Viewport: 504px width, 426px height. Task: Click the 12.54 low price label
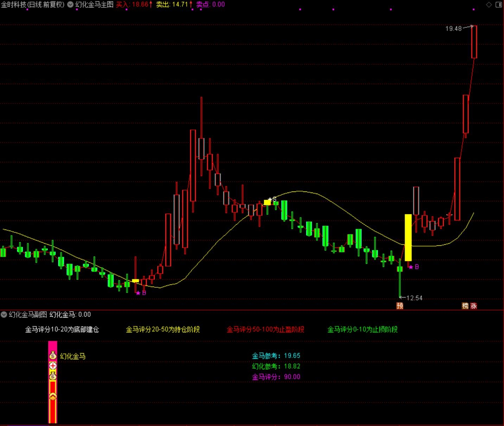414,298
